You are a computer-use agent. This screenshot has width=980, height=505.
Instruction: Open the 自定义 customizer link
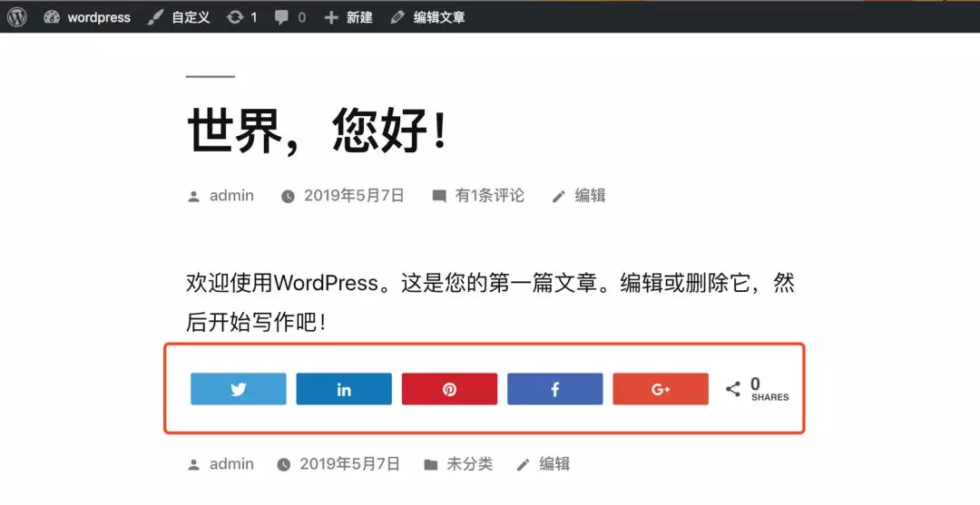(x=179, y=17)
